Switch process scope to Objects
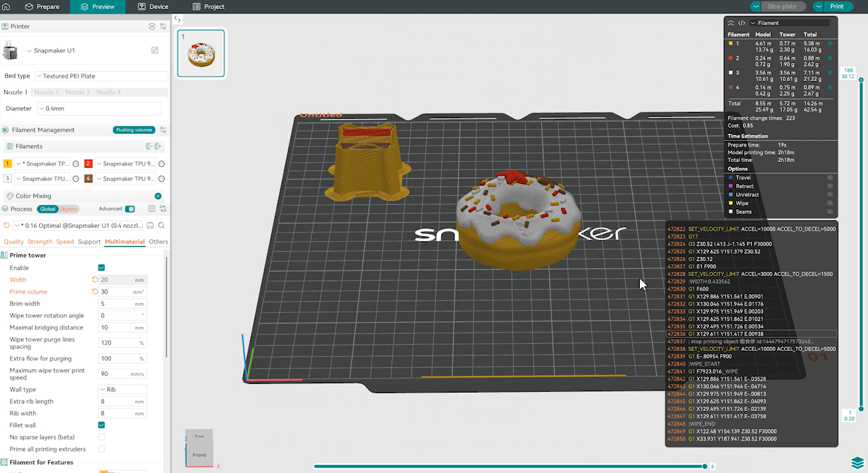Image resolution: width=868 pixels, height=473 pixels. point(68,209)
